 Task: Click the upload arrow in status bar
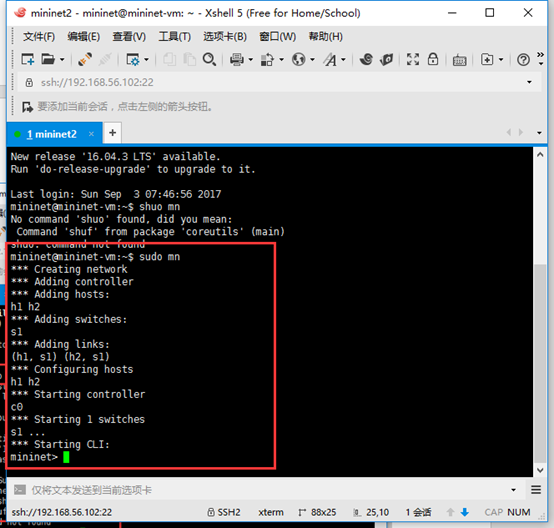(450, 512)
